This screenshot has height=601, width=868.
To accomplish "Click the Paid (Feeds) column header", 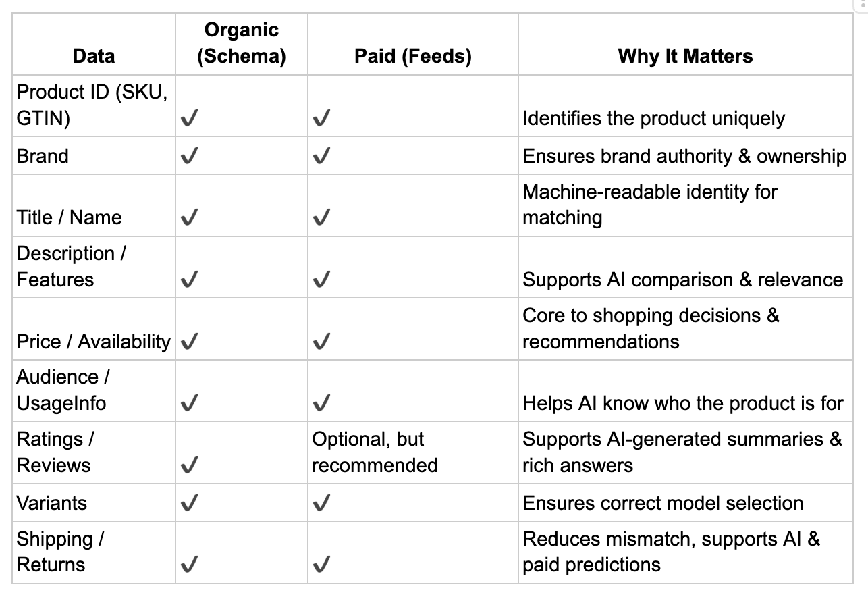I will click(413, 44).
